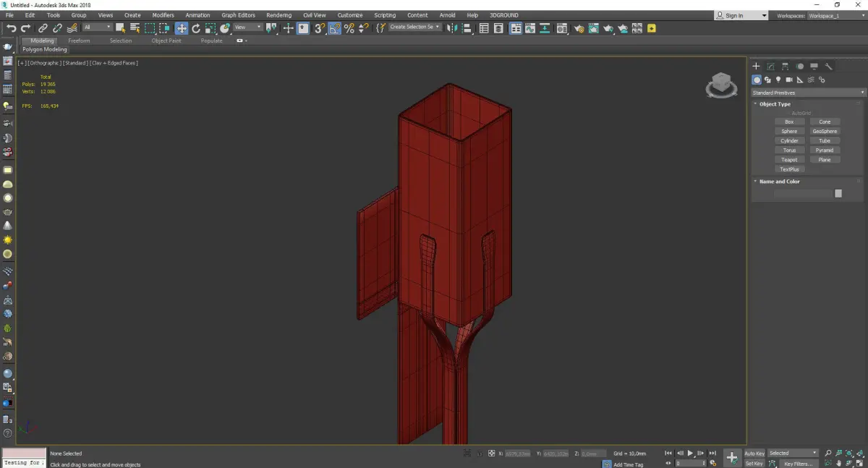Activate the Select and Move tool

tap(181, 28)
